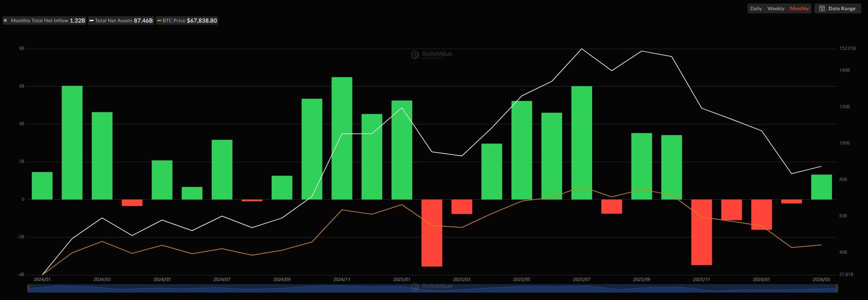
Task: Click the 1.32B net inflow value
Action: tap(77, 20)
